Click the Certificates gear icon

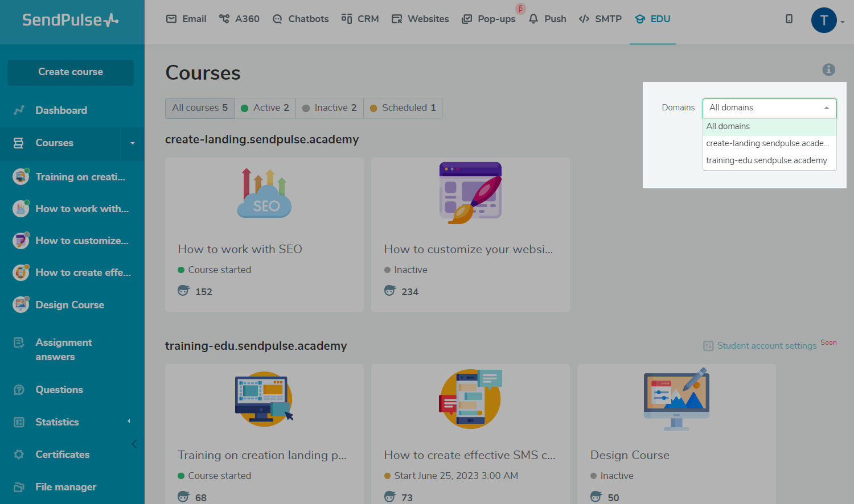coord(19,455)
